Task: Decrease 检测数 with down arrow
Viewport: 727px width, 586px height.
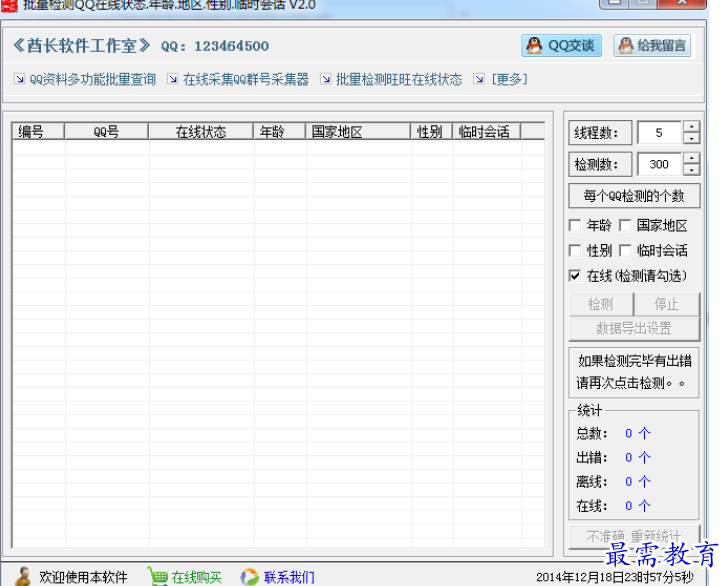Action: click(691, 170)
